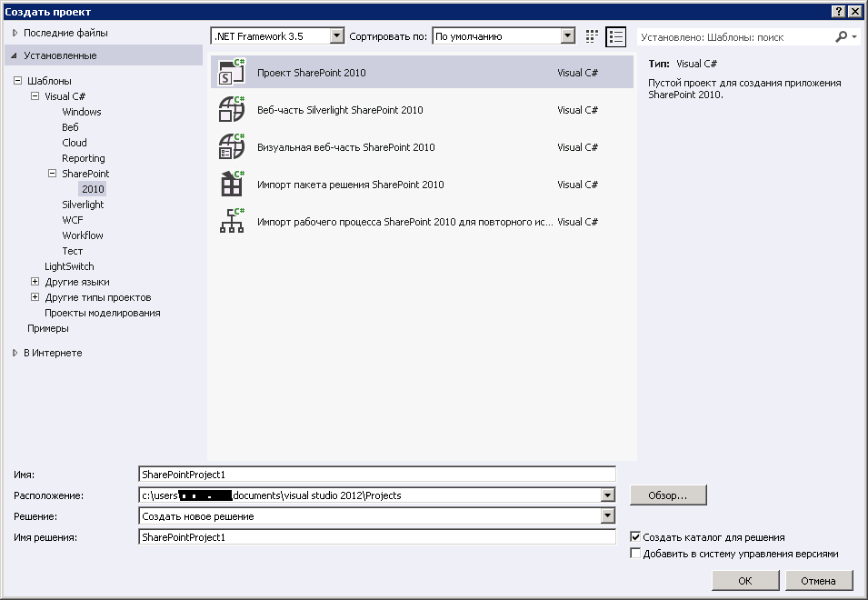Uncheck "Создать каталог для решения" checkbox
868x600 pixels.
coord(635,537)
